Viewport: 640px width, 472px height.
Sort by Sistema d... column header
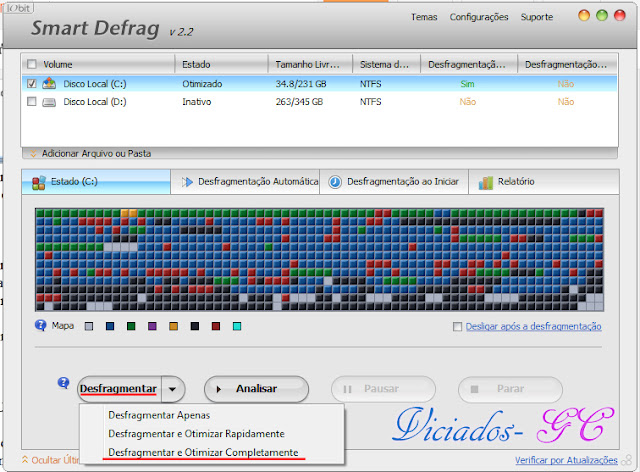tap(387, 65)
